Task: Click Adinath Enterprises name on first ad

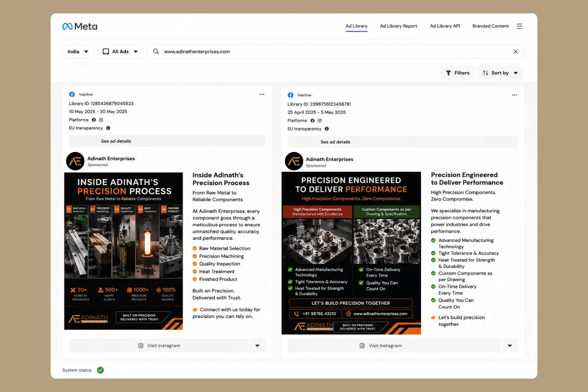Action: (x=111, y=158)
